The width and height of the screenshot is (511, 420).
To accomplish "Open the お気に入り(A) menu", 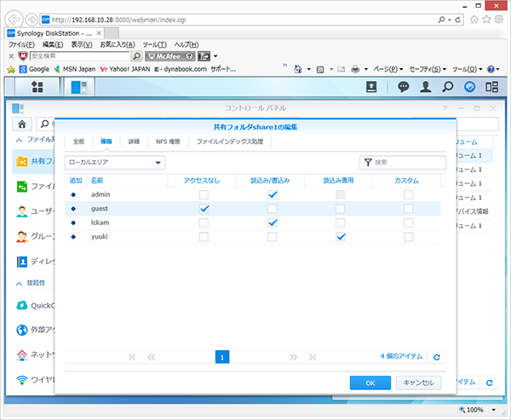I will (x=118, y=44).
